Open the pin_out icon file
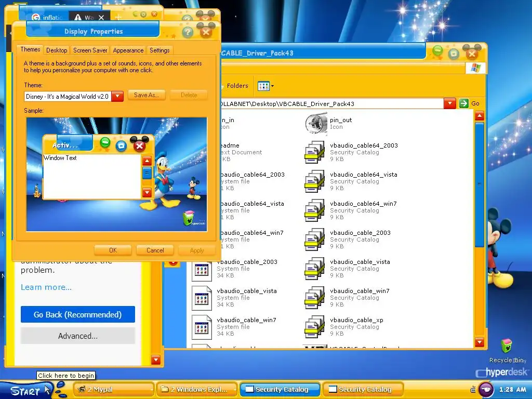 (x=316, y=123)
